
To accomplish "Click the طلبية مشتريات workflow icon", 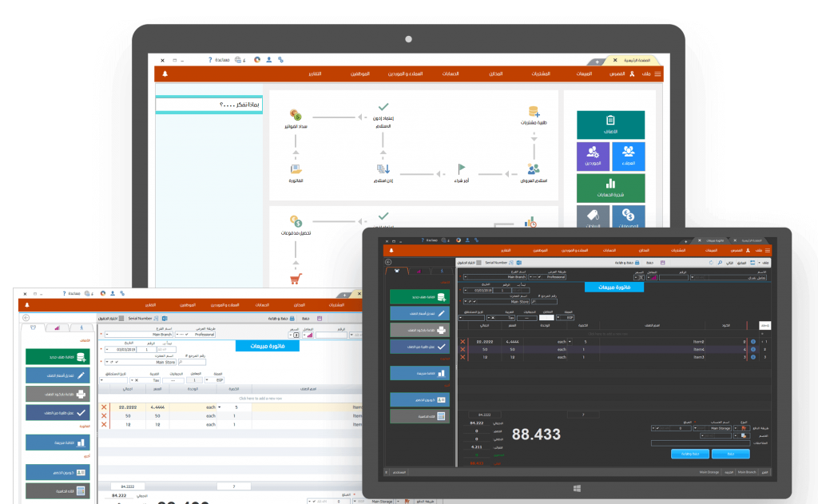I will [x=534, y=112].
